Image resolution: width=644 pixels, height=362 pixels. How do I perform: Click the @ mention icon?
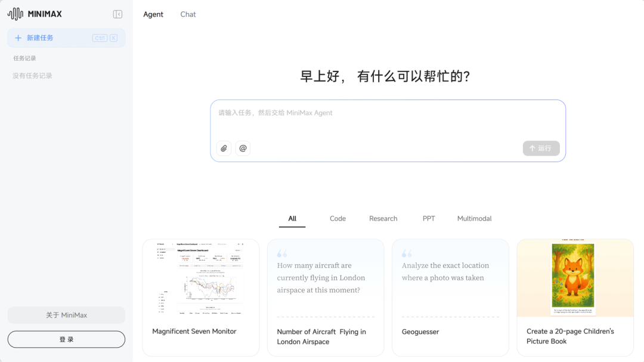[x=243, y=148]
